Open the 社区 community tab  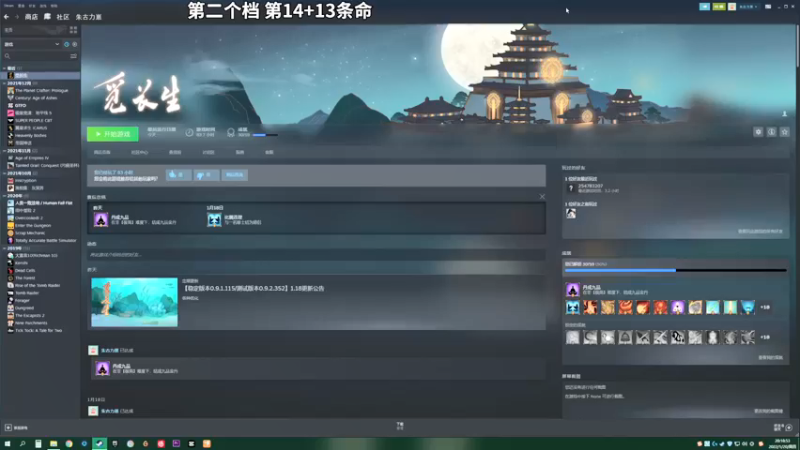point(63,17)
